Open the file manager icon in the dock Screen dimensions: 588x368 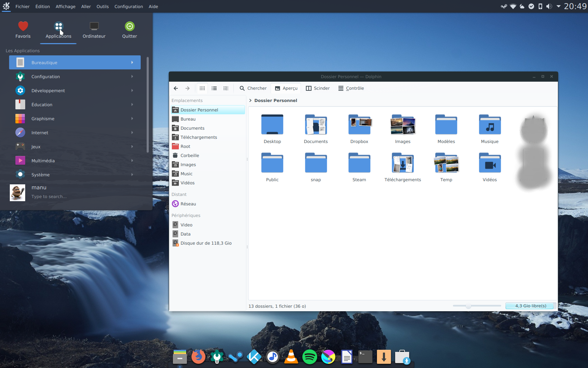point(180,357)
